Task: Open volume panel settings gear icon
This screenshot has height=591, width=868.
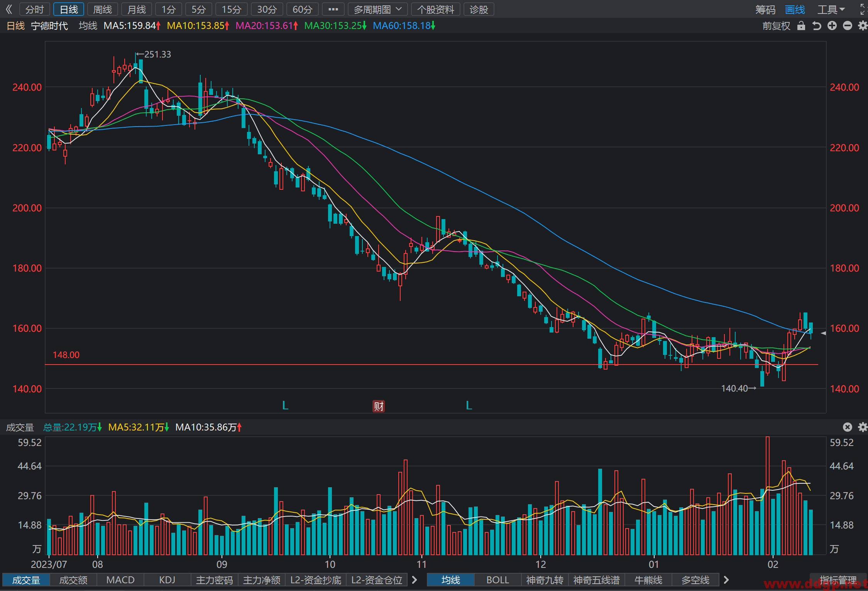Action: [x=863, y=427]
